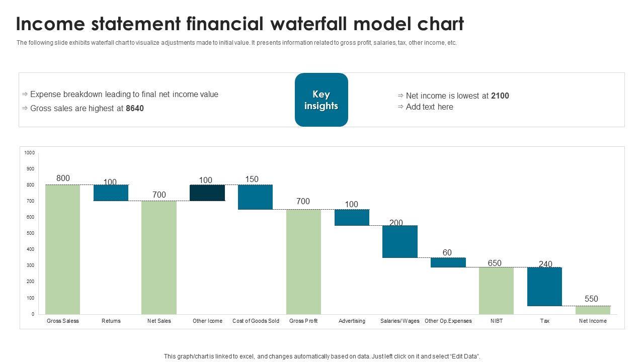644x362 pixels.
Task: Click arrow bullet before 'Expense breakdown' line
Action: click(25, 94)
